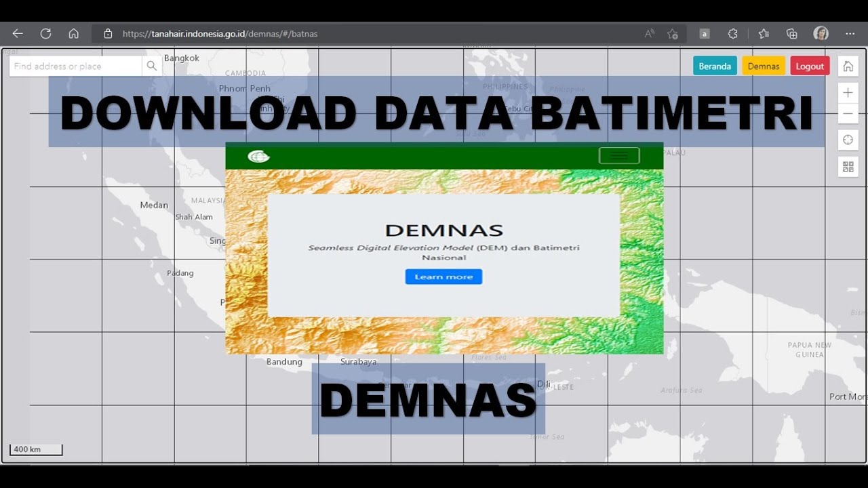The width and height of the screenshot is (868, 488).
Task: Select the Arafura Sea map label
Action: coord(682,390)
